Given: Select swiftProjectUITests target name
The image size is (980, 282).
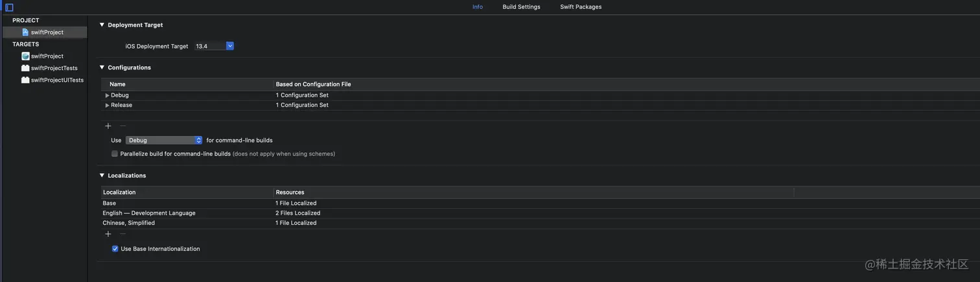Looking at the screenshot, I should pos(57,80).
